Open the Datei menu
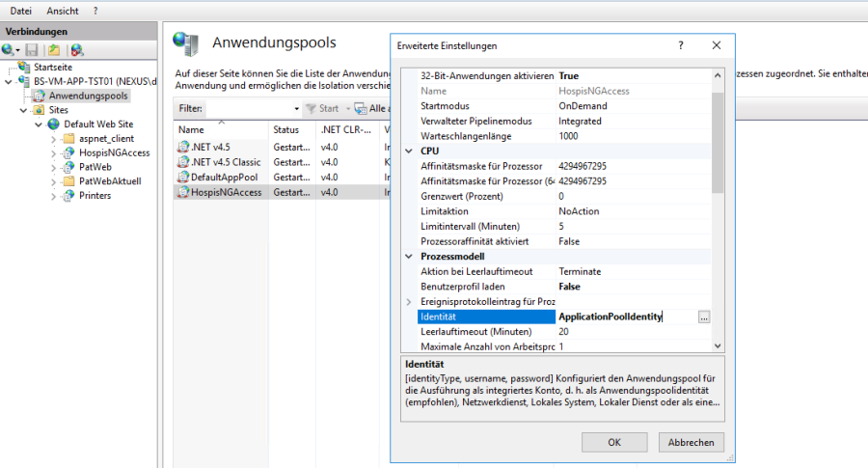 (20, 10)
